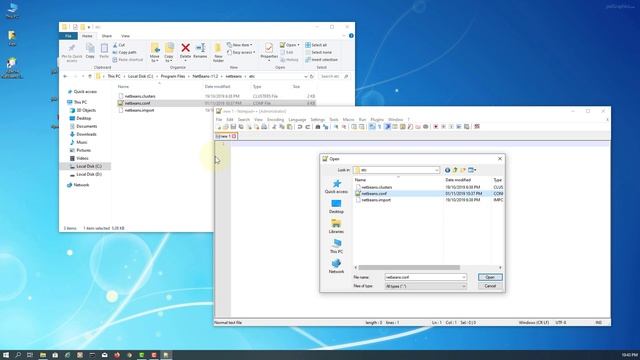This screenshot has height=360, width=640.
Task: Click NetBeans-11.2 in Explorer breadcrumb
Action: point(205,76)
